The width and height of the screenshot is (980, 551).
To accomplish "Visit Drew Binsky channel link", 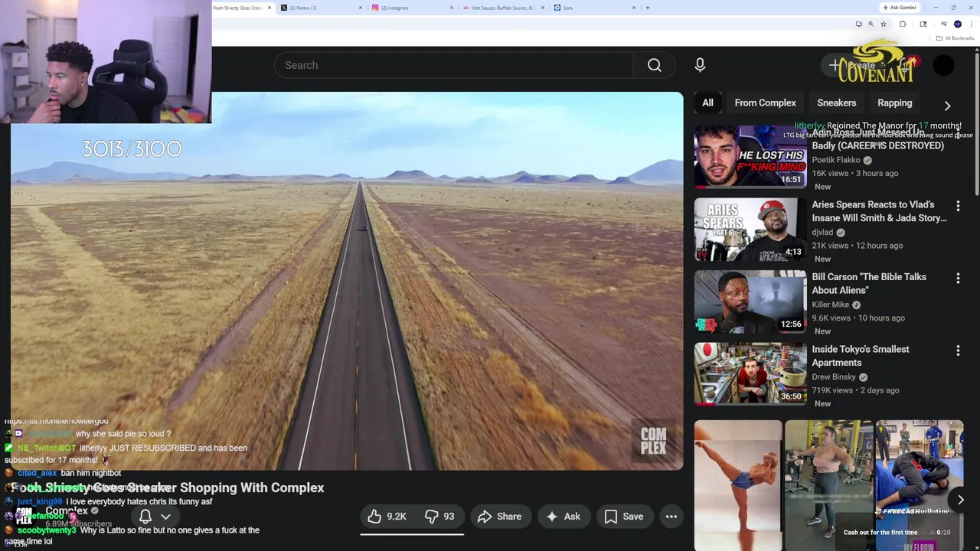I will point(834,377).
